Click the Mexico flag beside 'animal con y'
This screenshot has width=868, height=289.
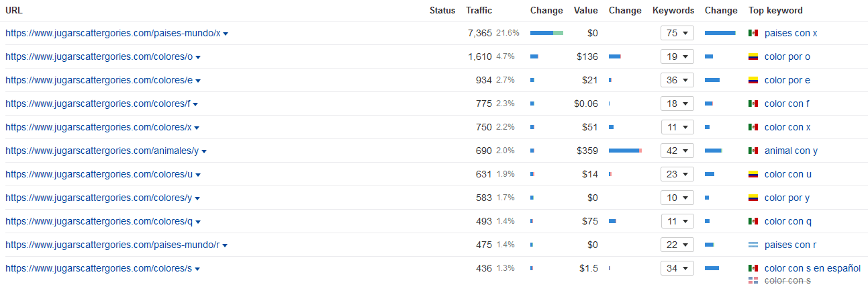point(753,151)
